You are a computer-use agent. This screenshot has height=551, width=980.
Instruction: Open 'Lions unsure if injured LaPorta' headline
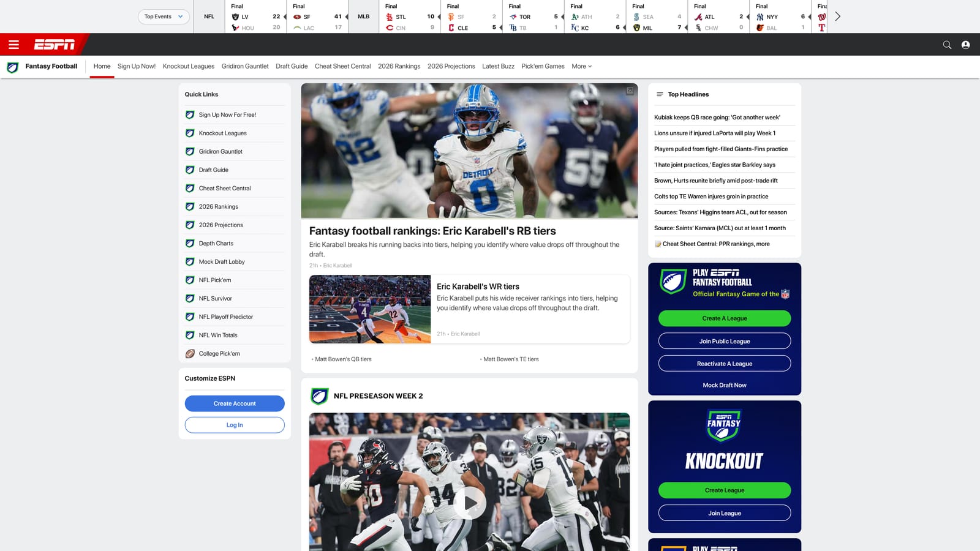point(715,133)
